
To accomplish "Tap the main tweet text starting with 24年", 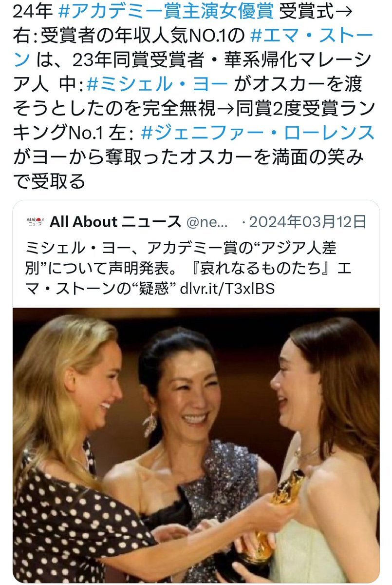I will pos(193,97).
